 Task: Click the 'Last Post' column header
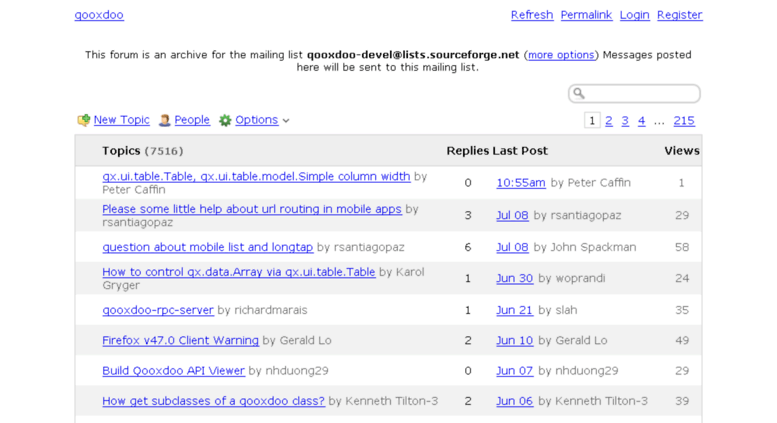click(x=520, y=151)
